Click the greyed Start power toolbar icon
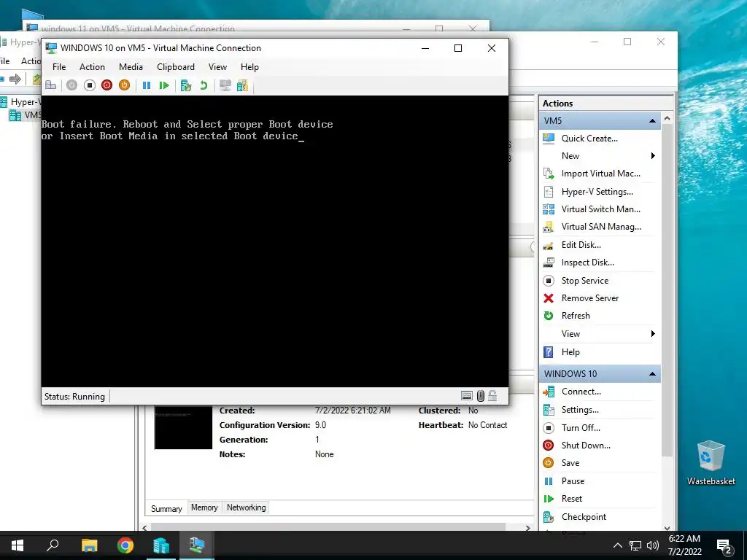The height and width of the screenshot is (560, 747). (x=71, y=85)
